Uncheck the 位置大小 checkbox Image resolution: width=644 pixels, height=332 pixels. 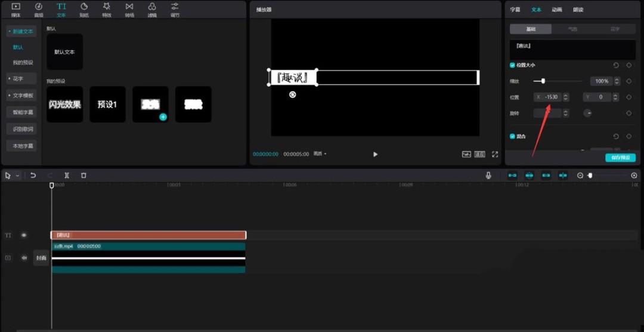pyautogui.click(x=512, y=65)
